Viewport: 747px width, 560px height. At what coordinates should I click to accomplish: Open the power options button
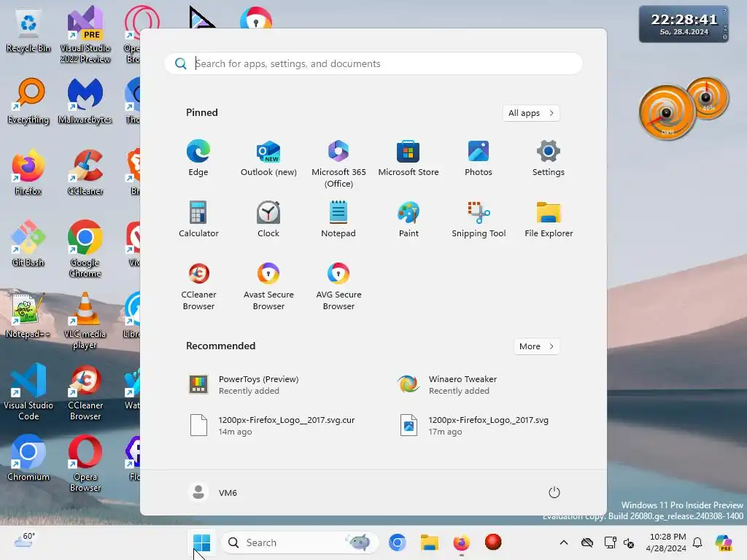tap(554, 492)
